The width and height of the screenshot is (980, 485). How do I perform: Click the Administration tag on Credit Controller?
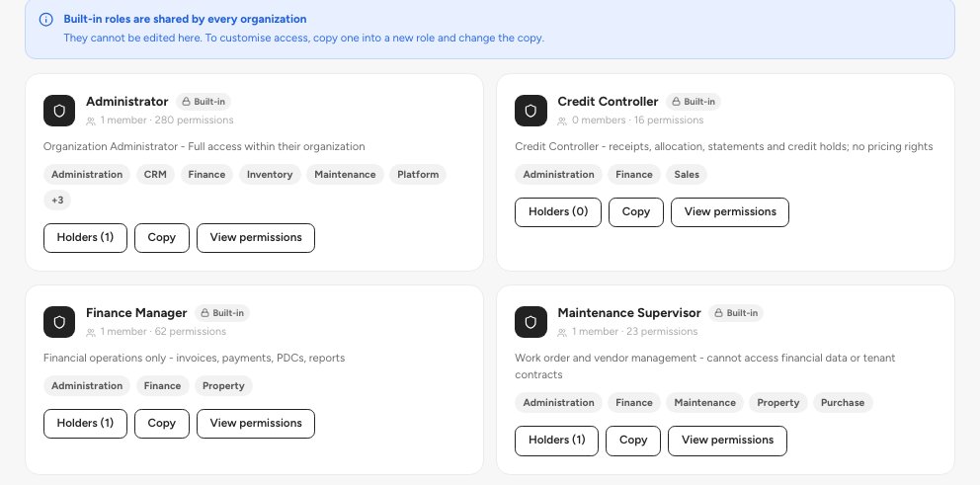tap(558, 175)
